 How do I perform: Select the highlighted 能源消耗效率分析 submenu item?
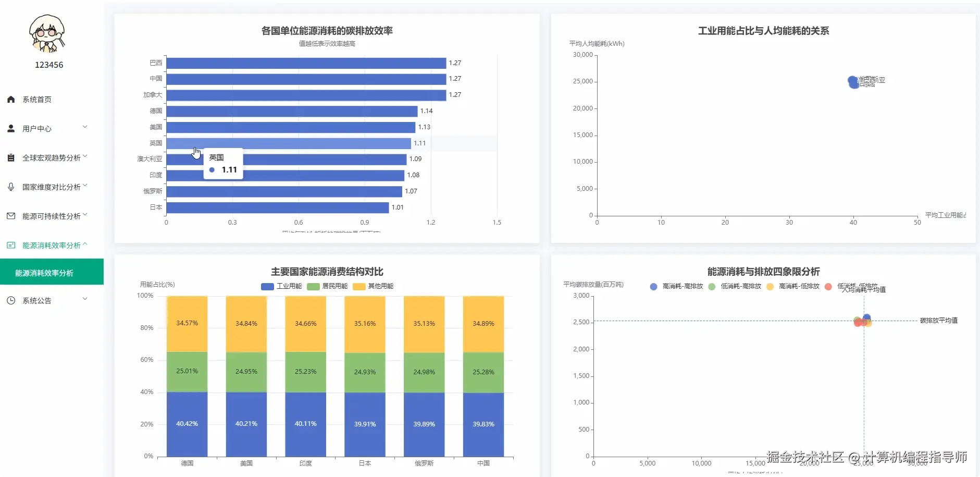(44, 272)
